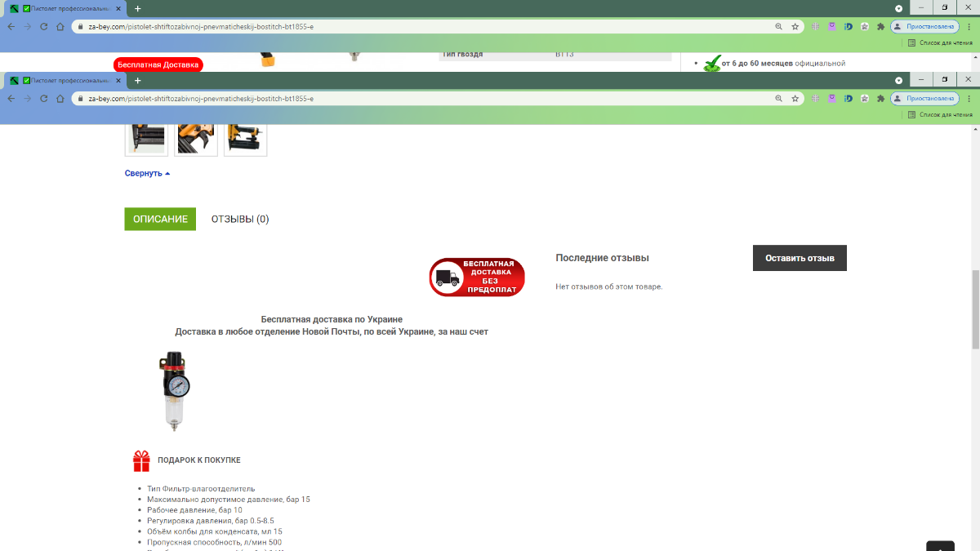Open the star badge extension in the lower window
Screen dimensions: 980x551
(x=864, y=98)
